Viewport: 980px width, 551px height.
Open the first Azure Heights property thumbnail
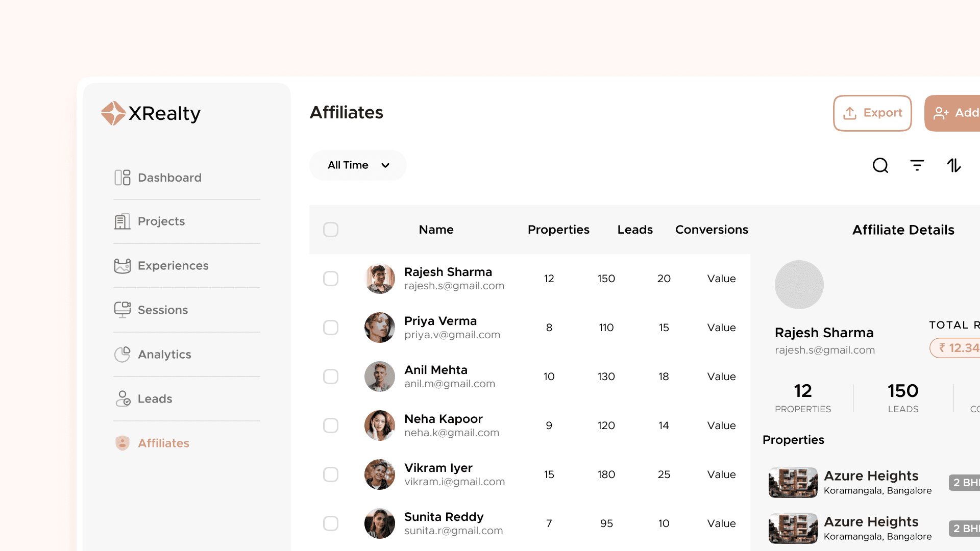[x=793, y=482]
